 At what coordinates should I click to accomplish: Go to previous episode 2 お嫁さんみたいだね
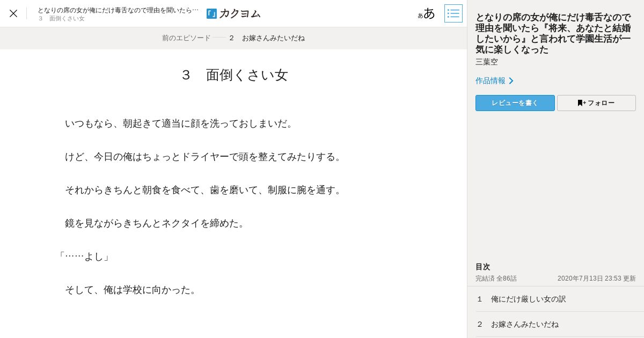233,38
